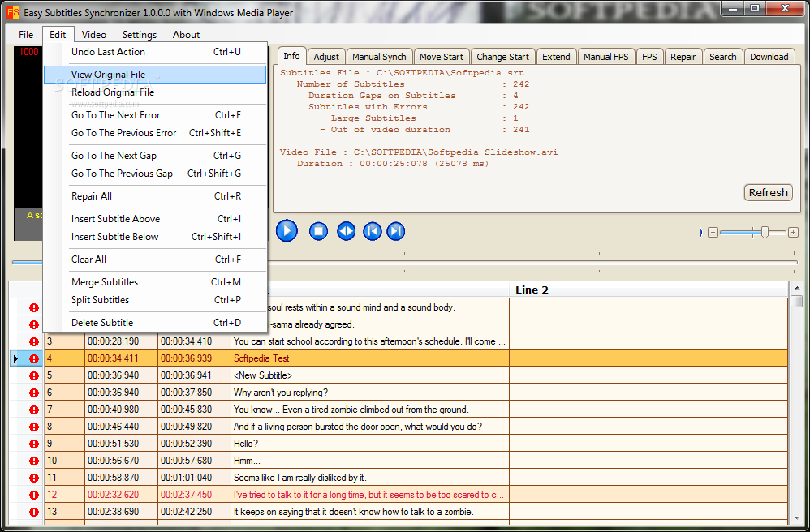This screenshot has width=810, height=532.
Task: Click error icon on row 13
Action: pos(34,512)
